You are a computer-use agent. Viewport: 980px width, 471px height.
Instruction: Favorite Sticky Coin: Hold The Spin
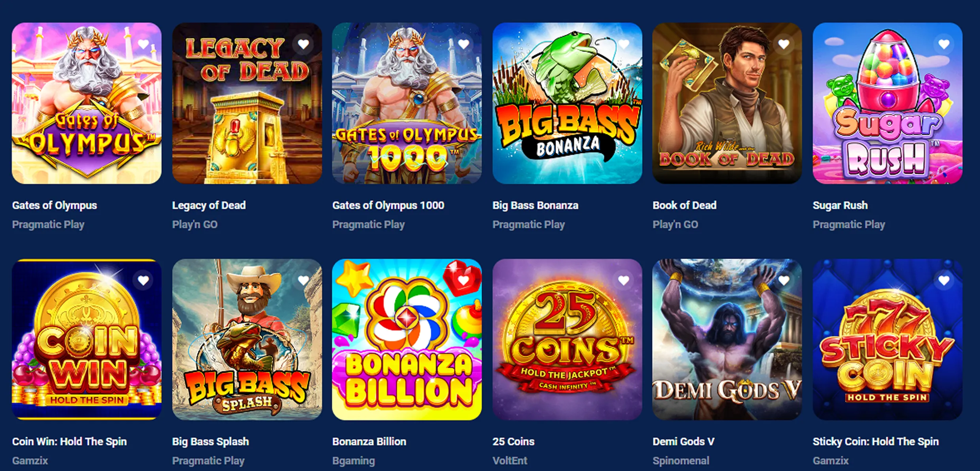944,281
